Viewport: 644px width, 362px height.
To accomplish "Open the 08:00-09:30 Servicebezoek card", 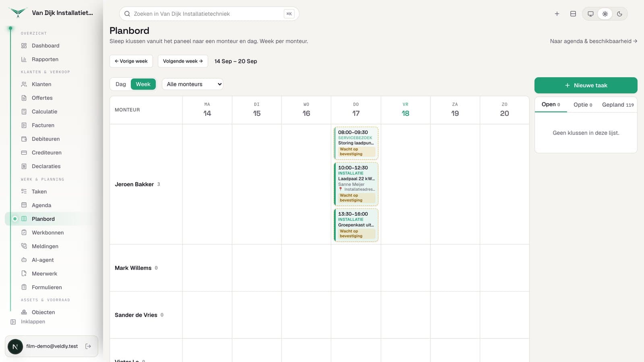I will click(x=356, y=144).
